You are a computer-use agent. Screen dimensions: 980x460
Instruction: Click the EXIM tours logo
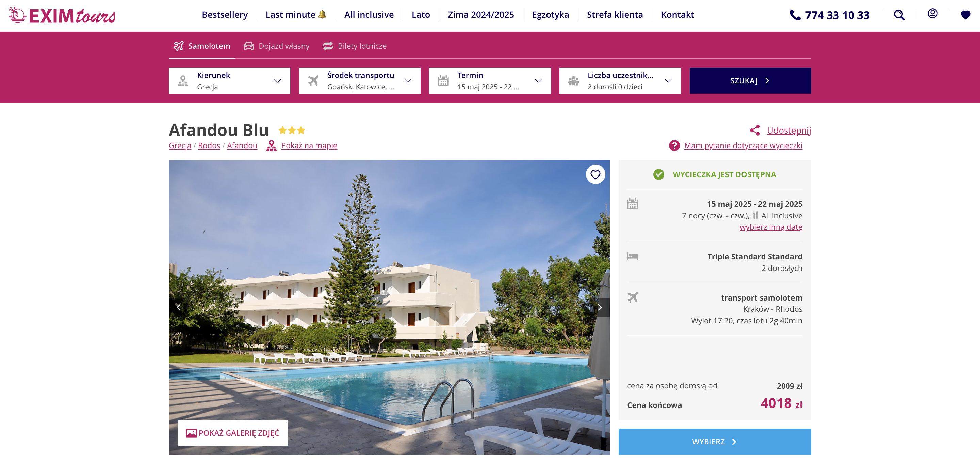pyautogui.click(x=62, y=16)
